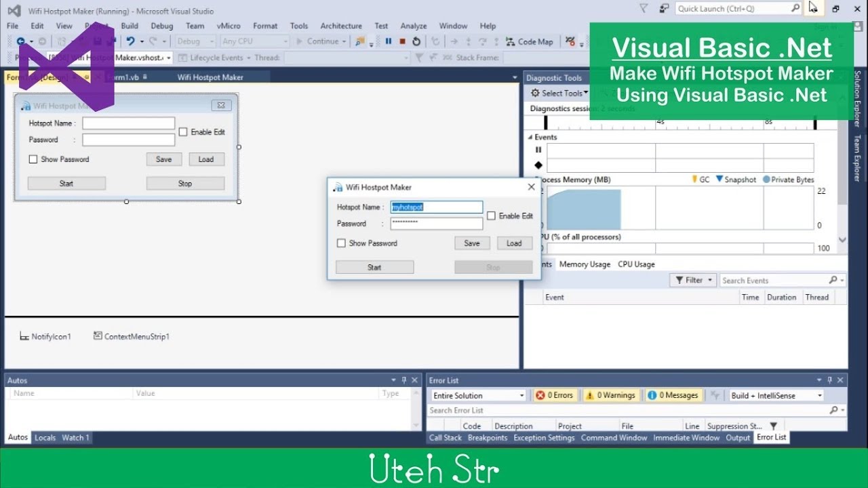Viewport: 868px width, 488px height.
Task: Click the Suppression State filter funnel icon
Action: pyautogui.click(x=773, y=426)
